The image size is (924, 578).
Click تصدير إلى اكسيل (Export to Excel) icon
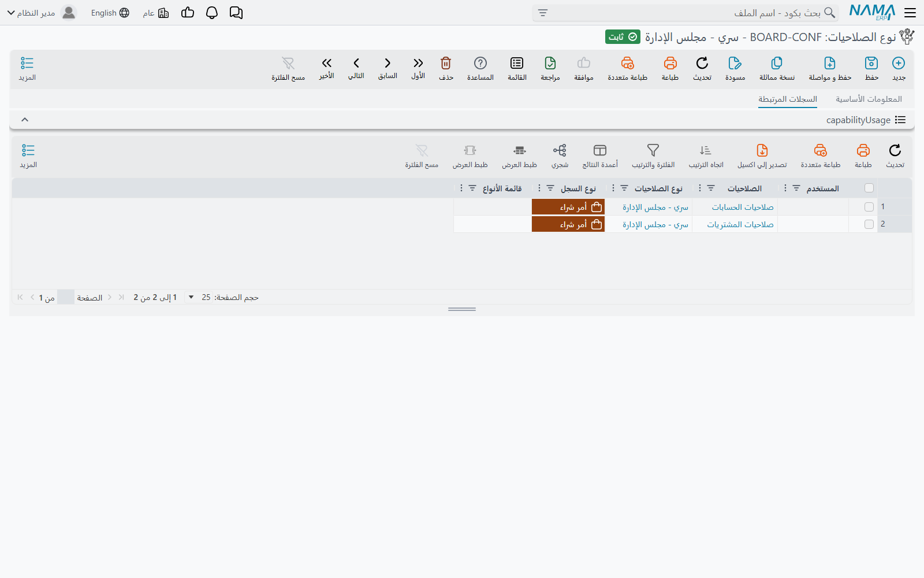[x=762, y=150]
